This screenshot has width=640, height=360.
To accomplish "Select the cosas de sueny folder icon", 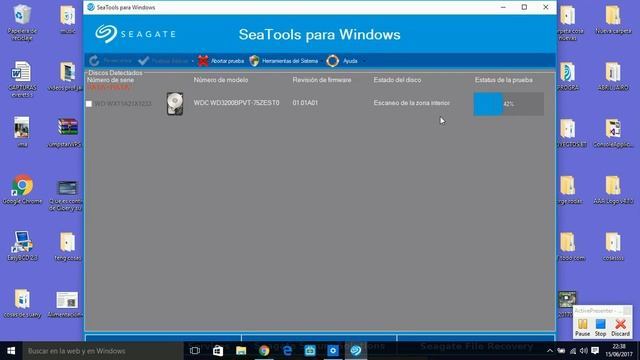I will point(22,303).
